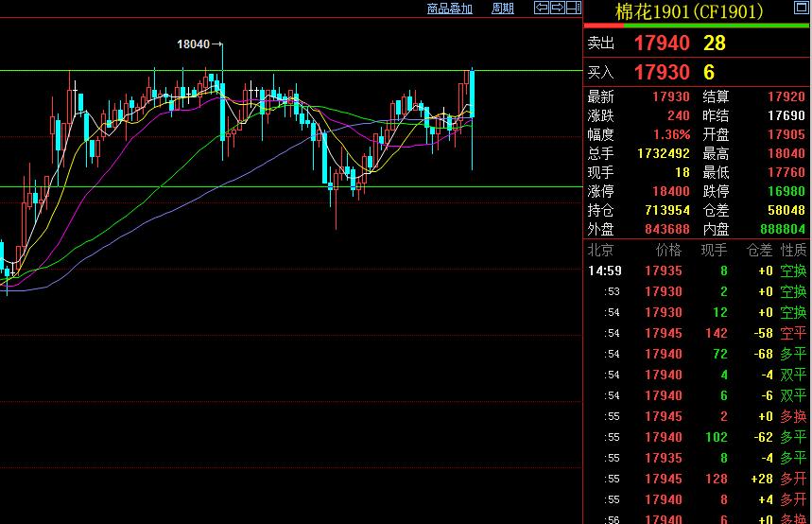Click the 卖出 price 17940
This screenshot has width=812, height=524.
(x=662, y=43)
